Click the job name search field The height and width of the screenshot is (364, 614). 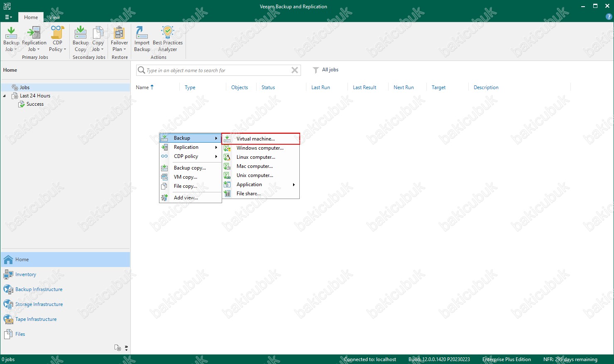click(x=218, y=70)
